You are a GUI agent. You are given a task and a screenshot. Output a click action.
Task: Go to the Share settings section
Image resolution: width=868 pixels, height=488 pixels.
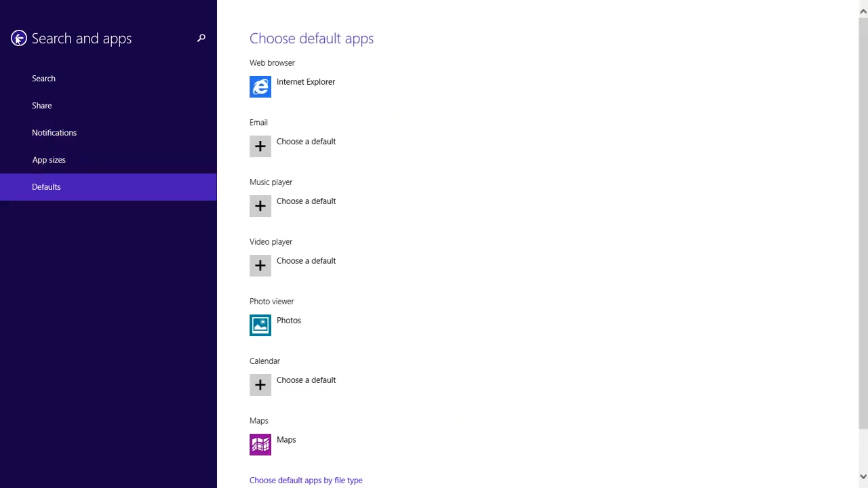[41, 106]
